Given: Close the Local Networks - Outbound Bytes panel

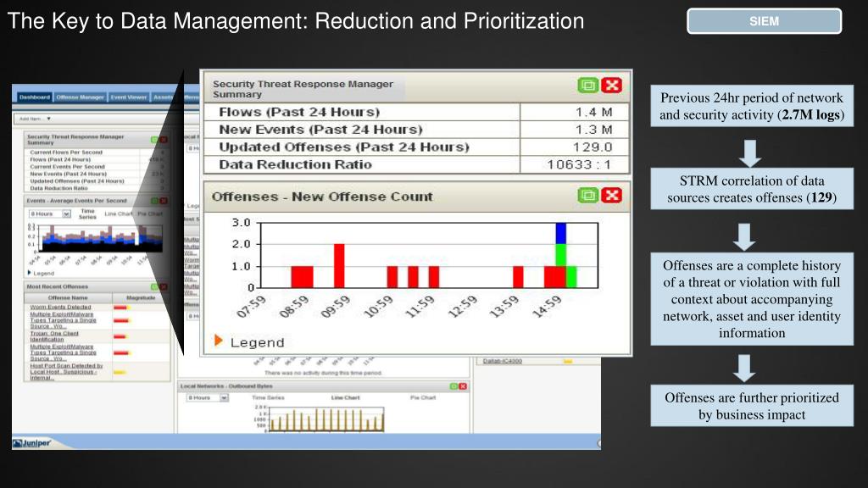Looking at the screenshot, I should (x=463, y=386).
